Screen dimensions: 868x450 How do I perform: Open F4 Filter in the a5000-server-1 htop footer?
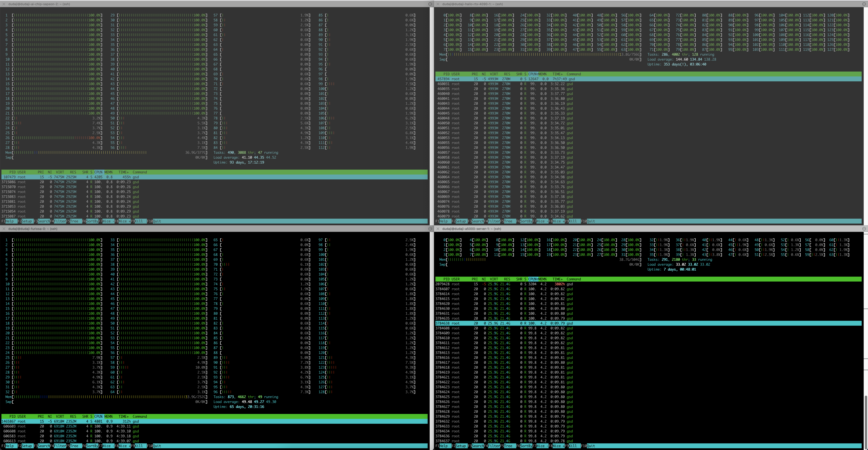tap(492, 446)
